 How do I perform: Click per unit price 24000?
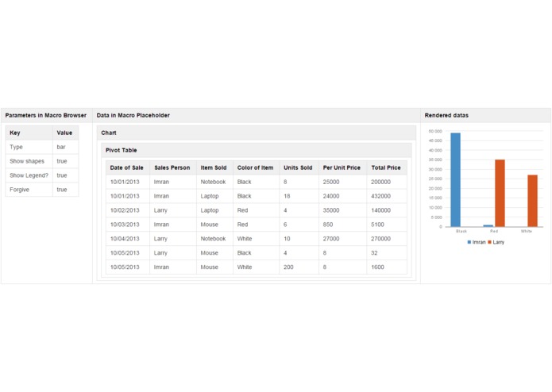tap(342, 196)
